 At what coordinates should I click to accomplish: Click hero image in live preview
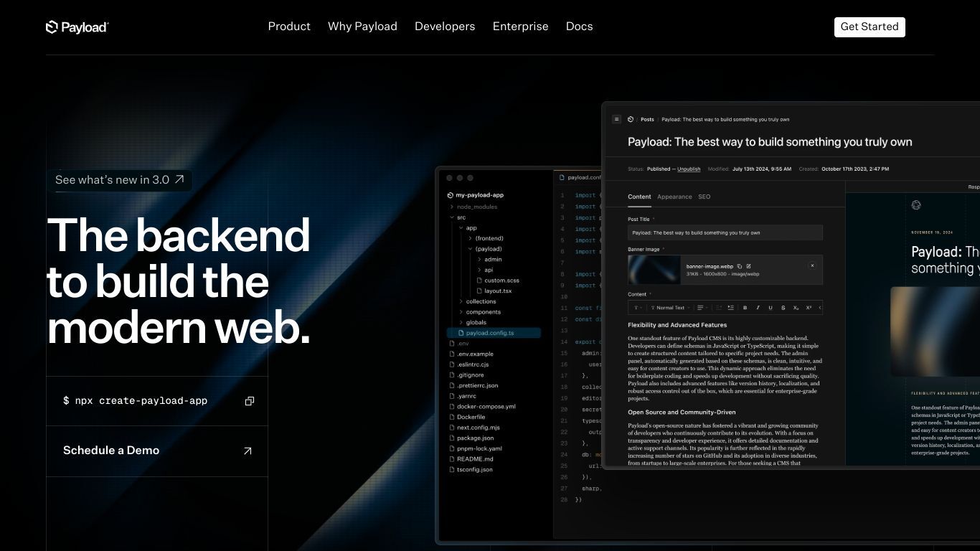click(935, 331)
